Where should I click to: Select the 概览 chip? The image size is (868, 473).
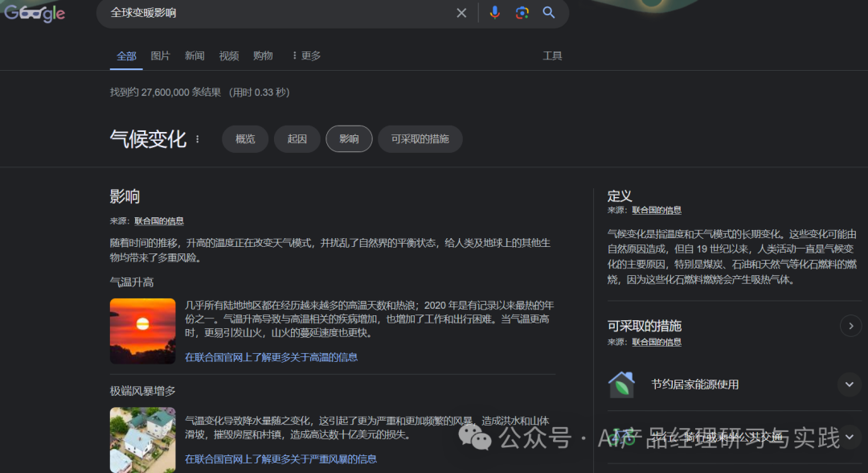(x=245, y=139)
